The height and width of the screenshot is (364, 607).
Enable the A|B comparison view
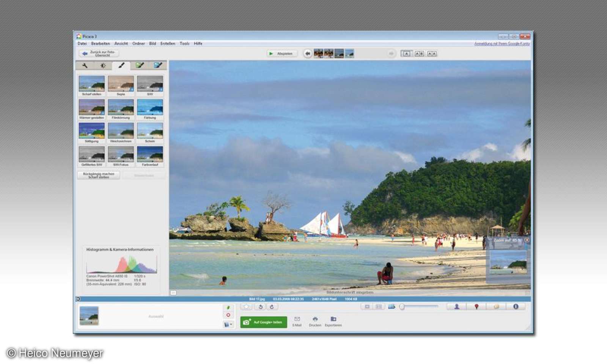[419, 53]
